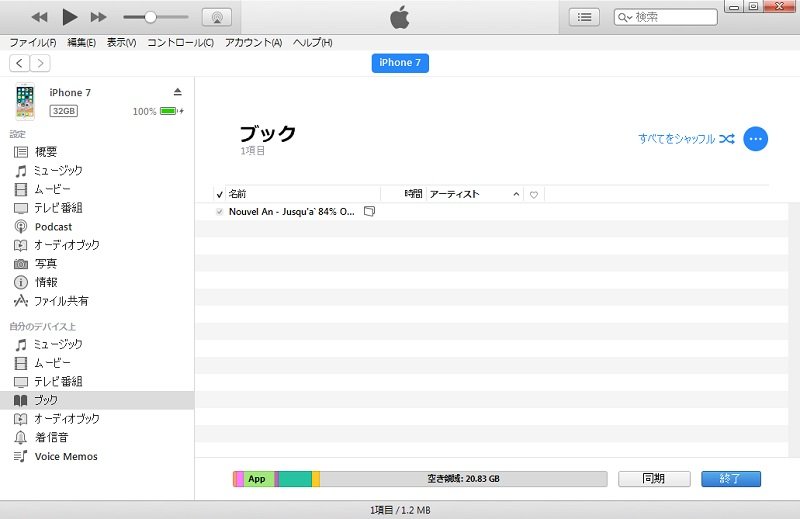Open the list view button next to search
The width and height of the screenshot is (800, 519).
[x=584, y=17]
